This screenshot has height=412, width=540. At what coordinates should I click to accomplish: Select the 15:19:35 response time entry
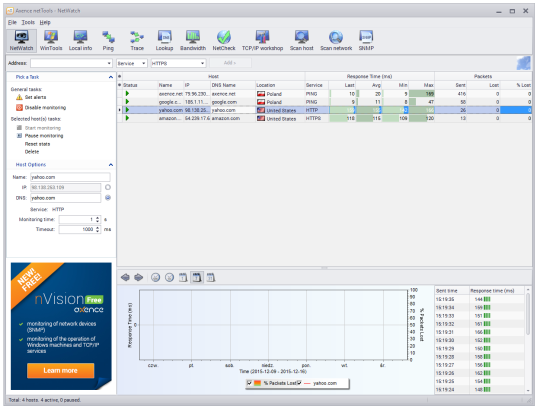(x=479, y=299)
